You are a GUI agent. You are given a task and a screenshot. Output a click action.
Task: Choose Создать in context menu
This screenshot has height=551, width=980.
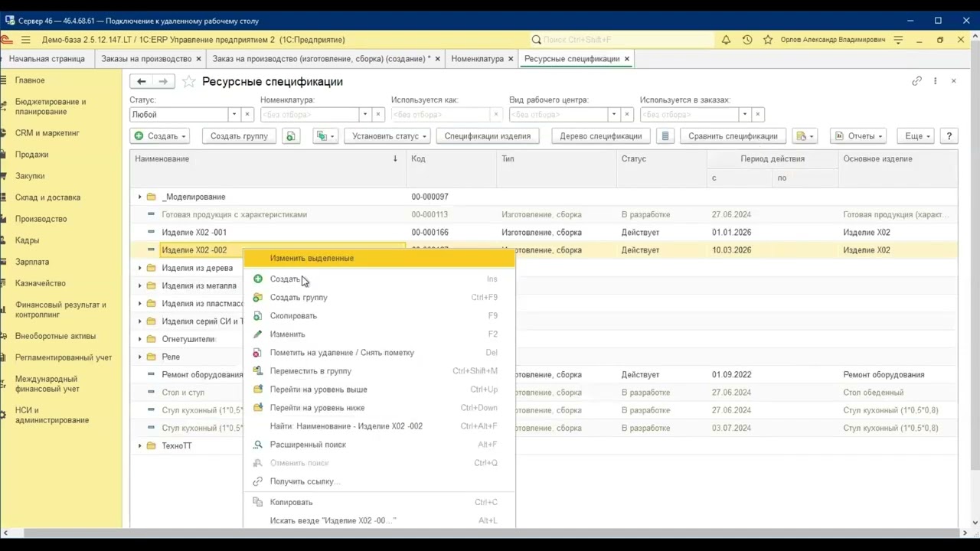[380, 279]
